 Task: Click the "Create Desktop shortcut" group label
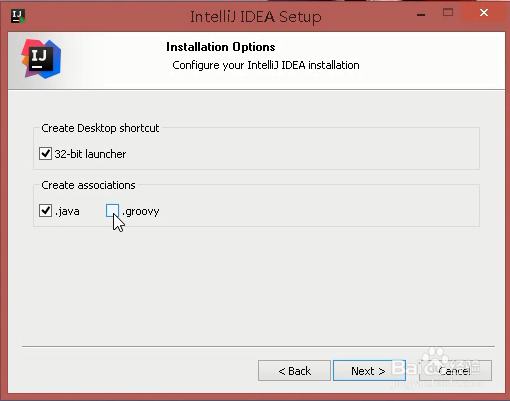(100, 128)
